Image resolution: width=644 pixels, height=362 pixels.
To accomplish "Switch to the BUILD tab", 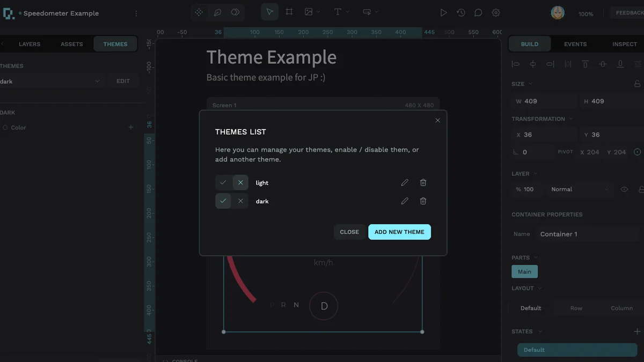I will click(530, 44).
